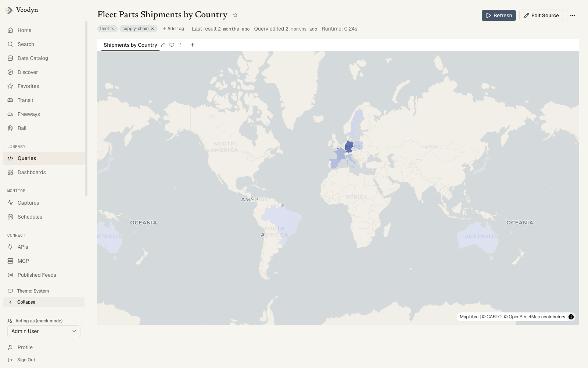This screenshot has width=588, height=368.
Task: Remove the fleet tag
Action: pyautogui.click(x=113, y=29)
